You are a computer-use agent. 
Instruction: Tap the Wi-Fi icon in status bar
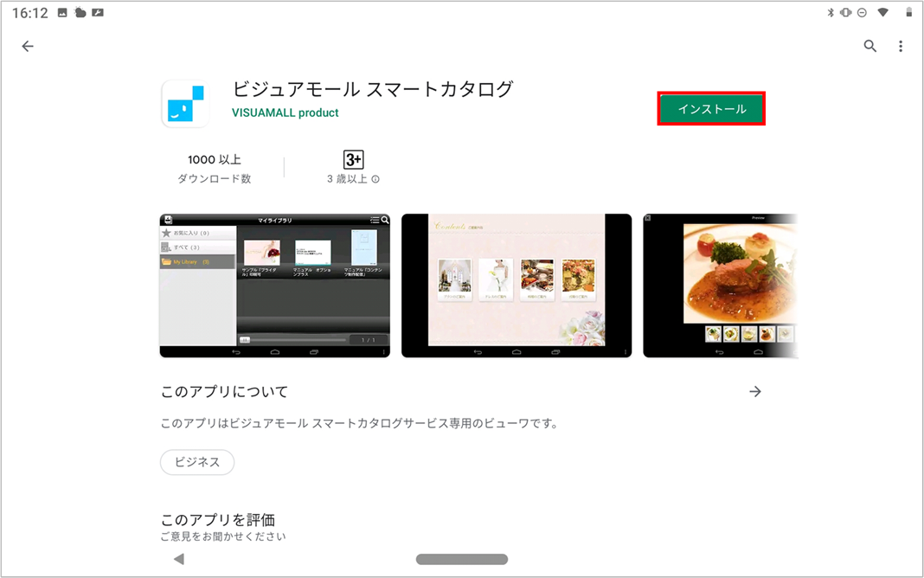[x=882, y=12]
